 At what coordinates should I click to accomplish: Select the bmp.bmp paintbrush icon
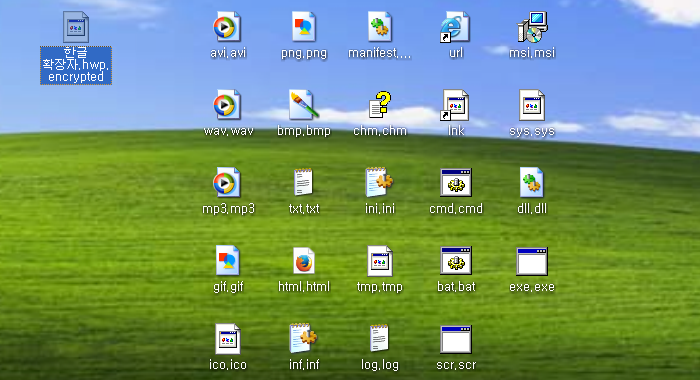tap(304, 105)
